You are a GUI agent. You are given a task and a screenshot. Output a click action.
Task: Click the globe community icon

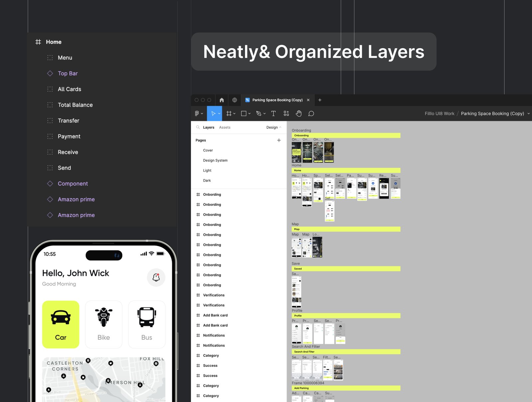click(x=235, y=100)
